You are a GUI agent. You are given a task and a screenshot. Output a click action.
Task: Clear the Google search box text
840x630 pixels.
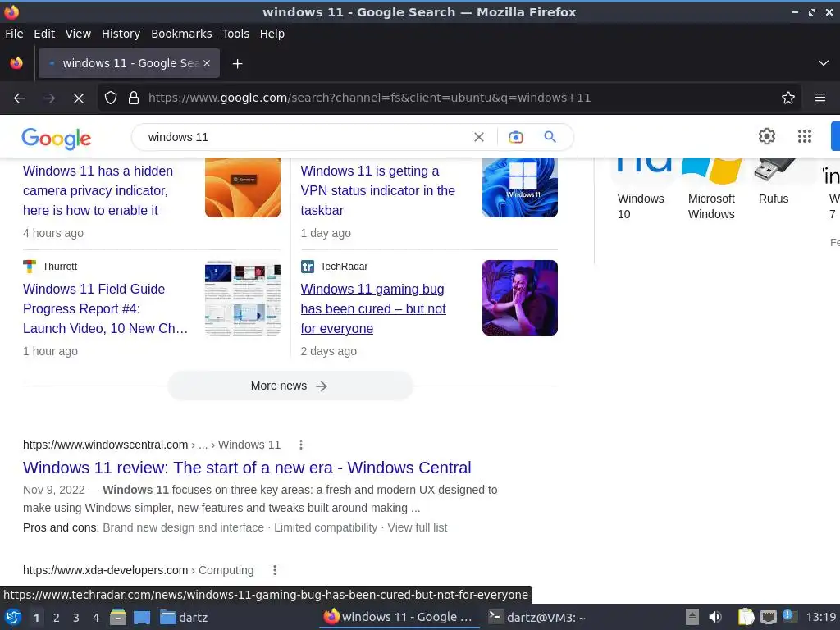[x=479, y=137]
